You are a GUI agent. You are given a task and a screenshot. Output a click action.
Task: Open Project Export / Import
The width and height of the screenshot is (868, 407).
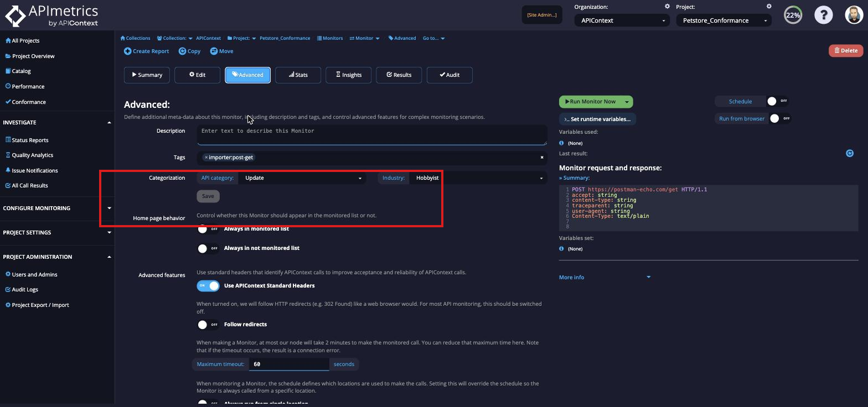37,305
